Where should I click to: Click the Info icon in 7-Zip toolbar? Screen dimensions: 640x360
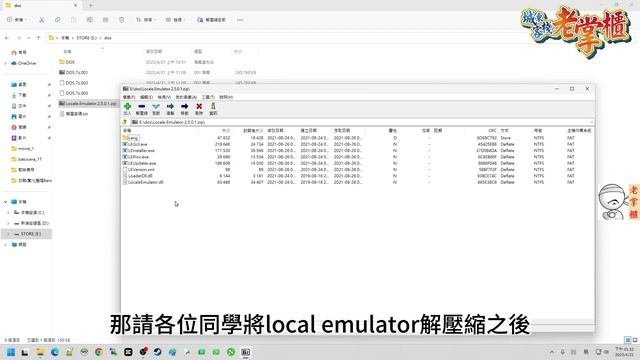213,107
